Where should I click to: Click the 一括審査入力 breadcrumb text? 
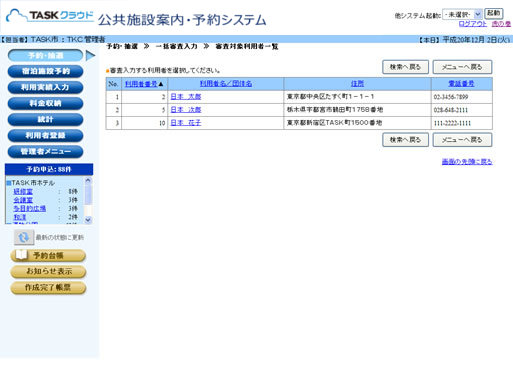pyautogui.click(x=176, y=46)
